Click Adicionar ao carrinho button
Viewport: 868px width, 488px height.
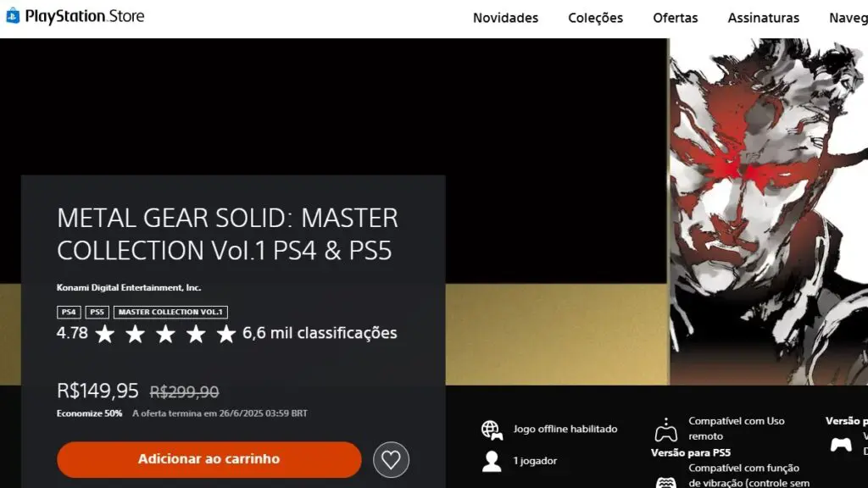(209, 459)
